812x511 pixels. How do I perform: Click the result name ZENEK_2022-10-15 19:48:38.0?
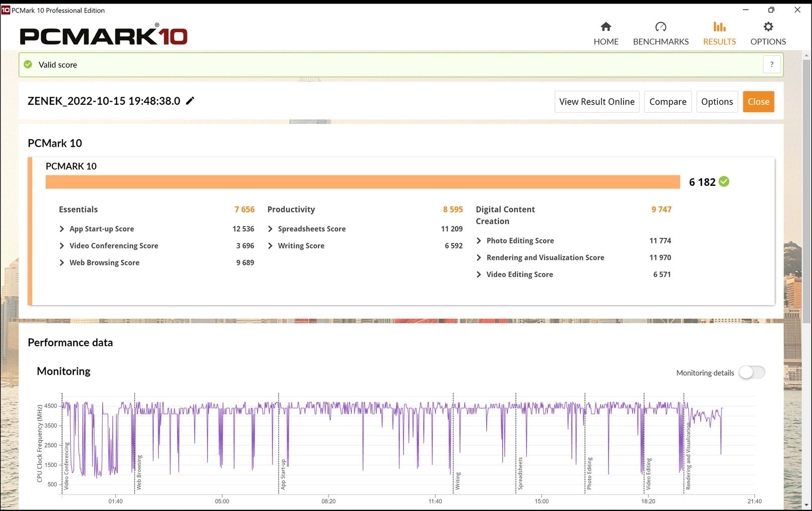[x=104, y=101]
